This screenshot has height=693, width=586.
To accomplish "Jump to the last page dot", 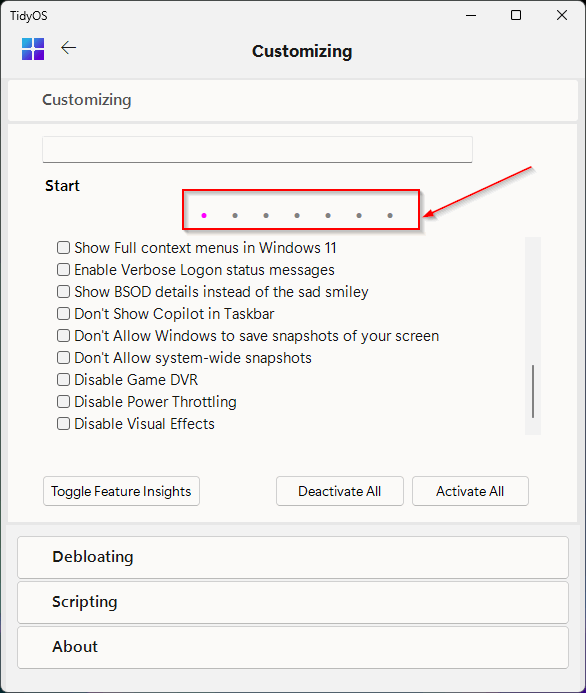I will point(390,216).
